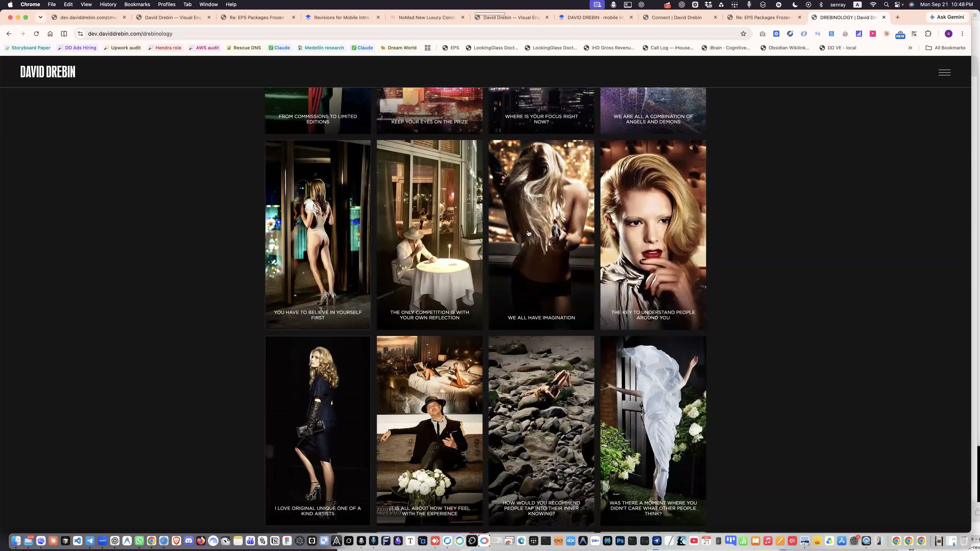Open the Chrome extensions puzzle icon
Image resolution: width=980 pixels, height=551 pixels.
tap(928, 34)
